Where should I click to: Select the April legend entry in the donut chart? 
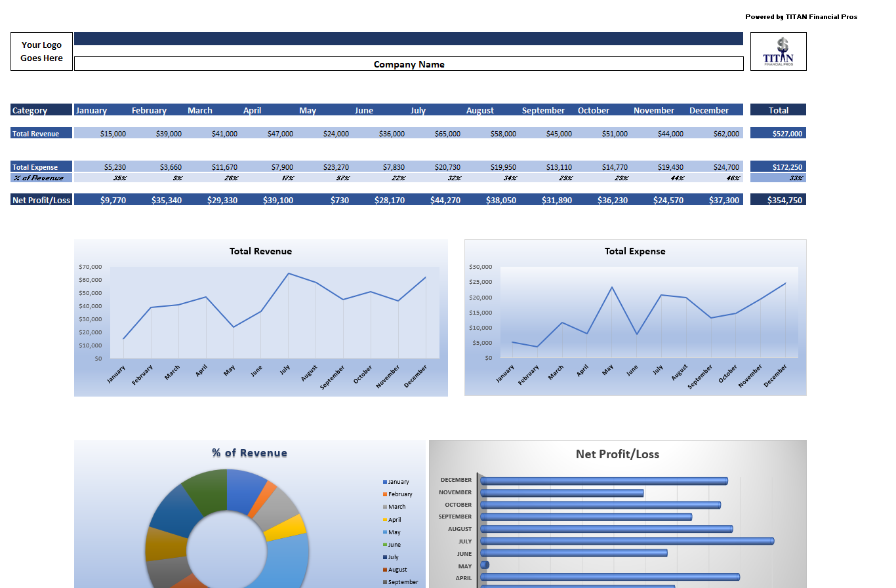(x=394, y=520)
